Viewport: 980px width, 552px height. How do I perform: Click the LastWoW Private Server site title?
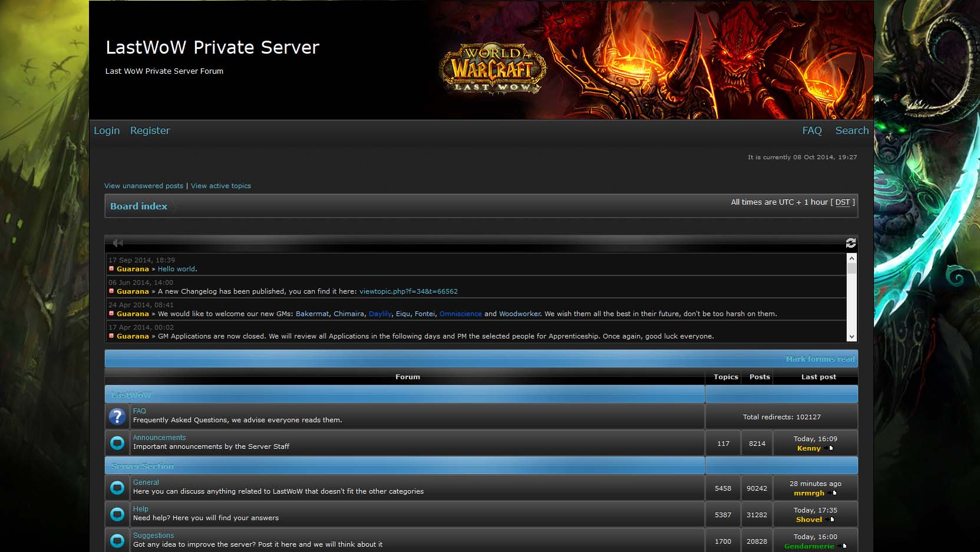coord(212,47)
